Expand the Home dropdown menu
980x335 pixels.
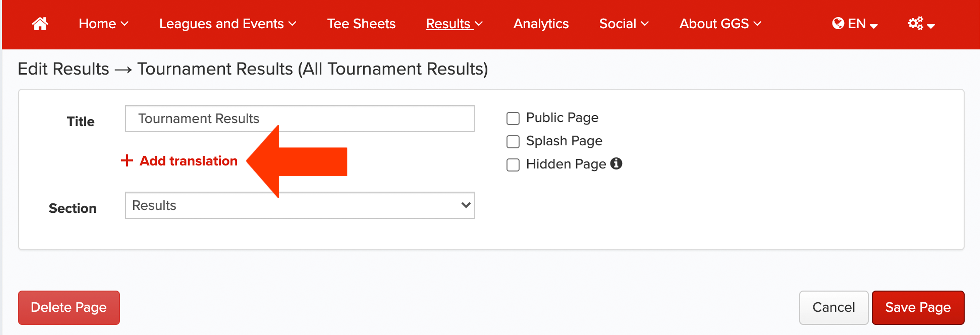[x=103, y=24]
